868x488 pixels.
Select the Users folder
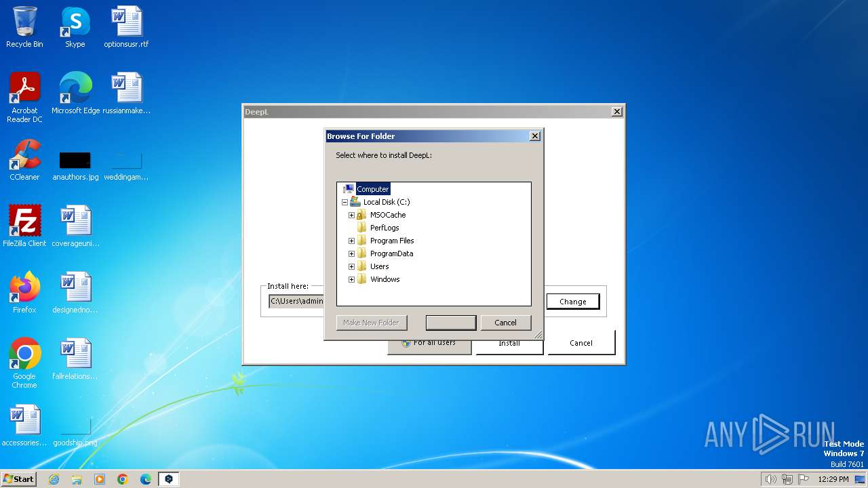click(379, 266)
